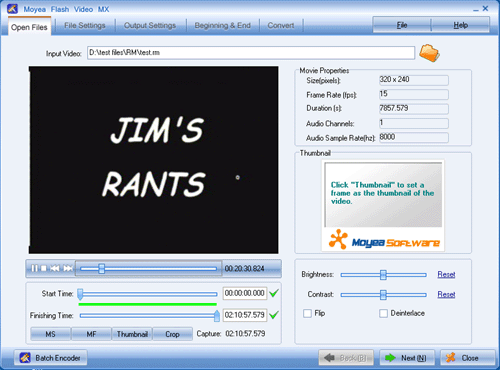
Task: Click the Duration value 7857.579
Action: coord(414,108)
